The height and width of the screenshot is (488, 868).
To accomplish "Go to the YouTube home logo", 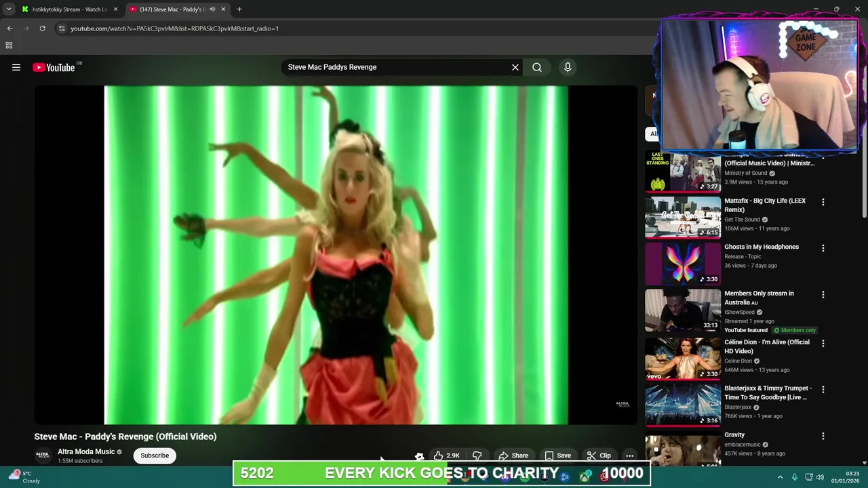I will [x=54, y=67].
